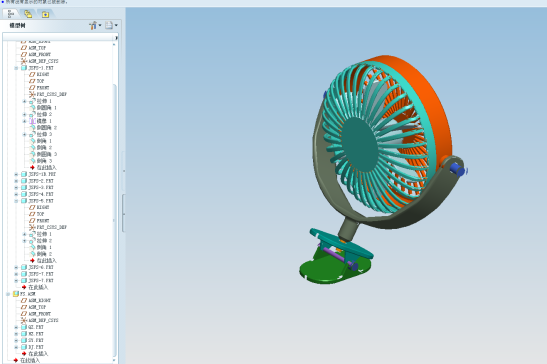547x364 pixels.
Task: Expand the SY.PRT part node
Action: tap(16, 340)
